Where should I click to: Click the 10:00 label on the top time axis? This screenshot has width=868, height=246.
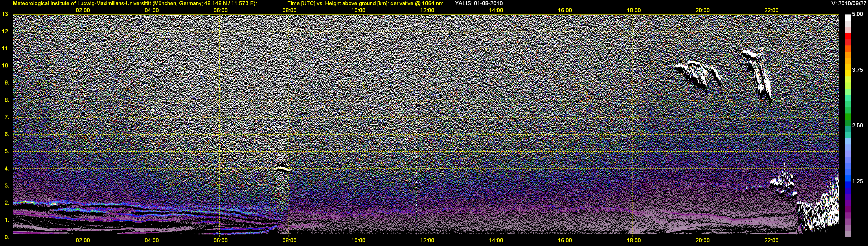(358, 10)
